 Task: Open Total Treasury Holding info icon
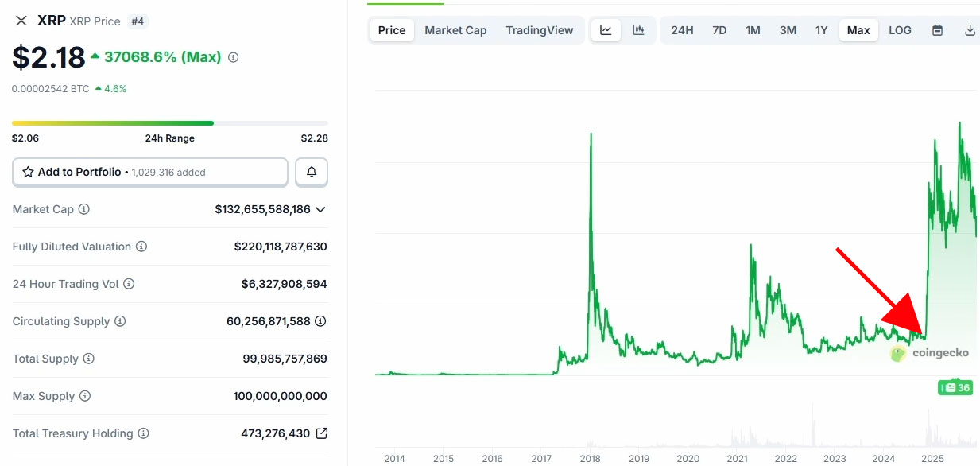(144, 433)
